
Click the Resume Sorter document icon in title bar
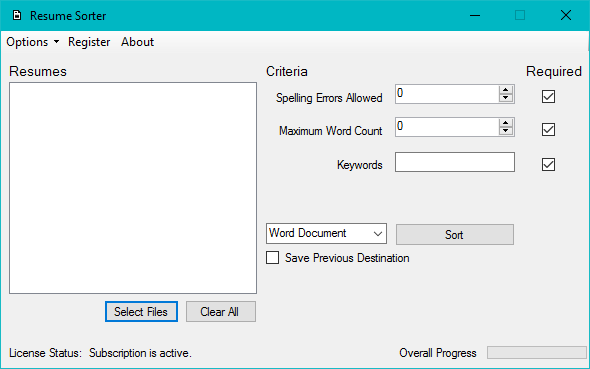pyautogui.click(x=17, y=15)
